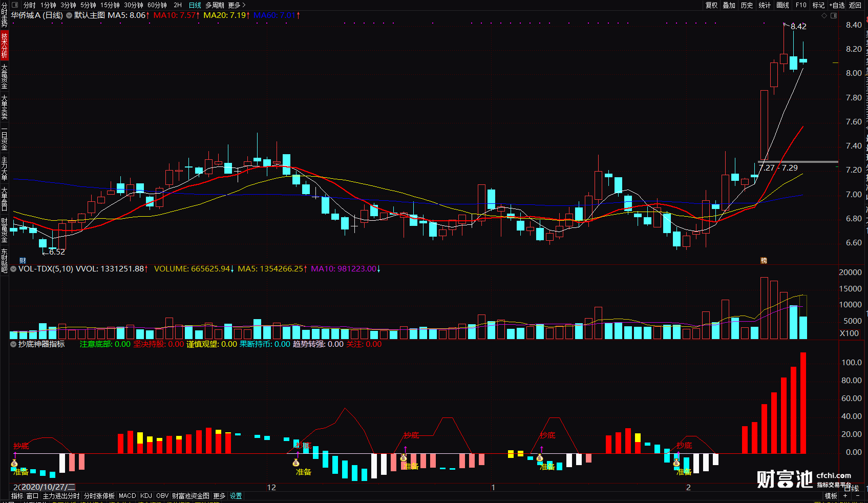Select 大盘资金 in left sidebar
The image size is (868, 503).
click(x=4, y=76)
